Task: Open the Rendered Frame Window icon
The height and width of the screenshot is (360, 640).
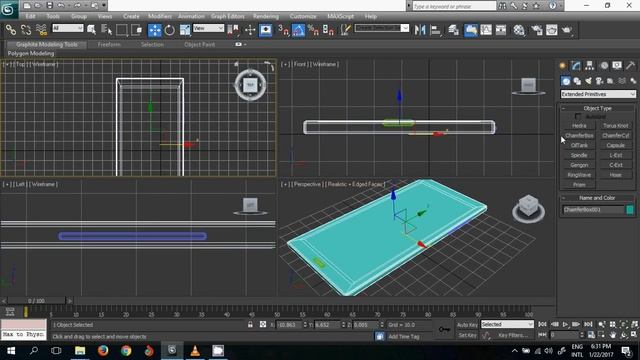Action: pyautogui.click(x=551, y=30)
